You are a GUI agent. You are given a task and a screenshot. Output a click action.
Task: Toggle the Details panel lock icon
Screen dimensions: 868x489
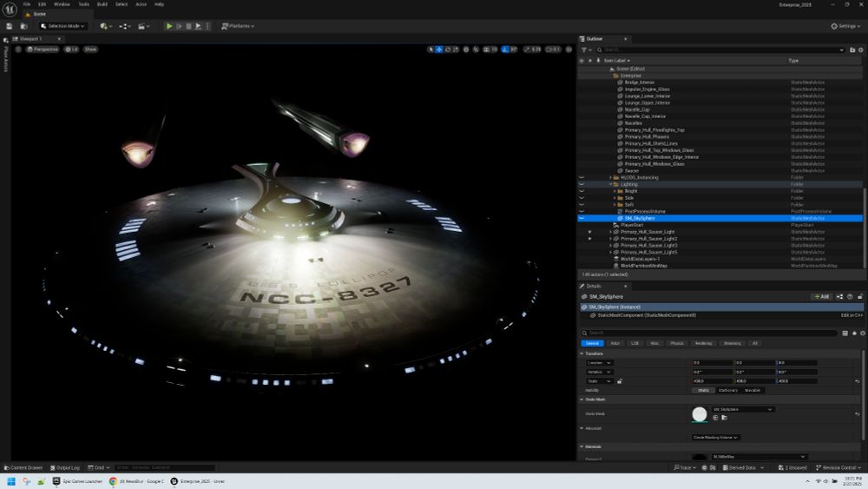coord(859,297)
